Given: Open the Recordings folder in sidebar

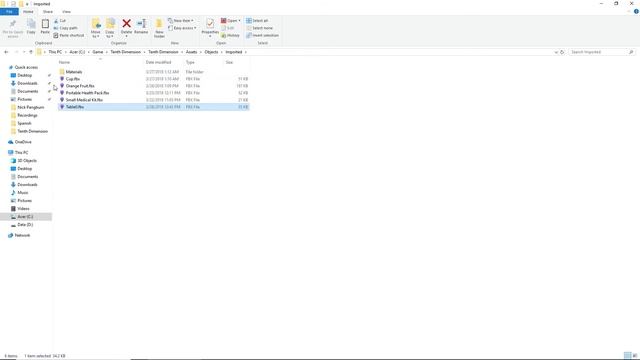Looking at the screenshot, I should pos(27,116).
